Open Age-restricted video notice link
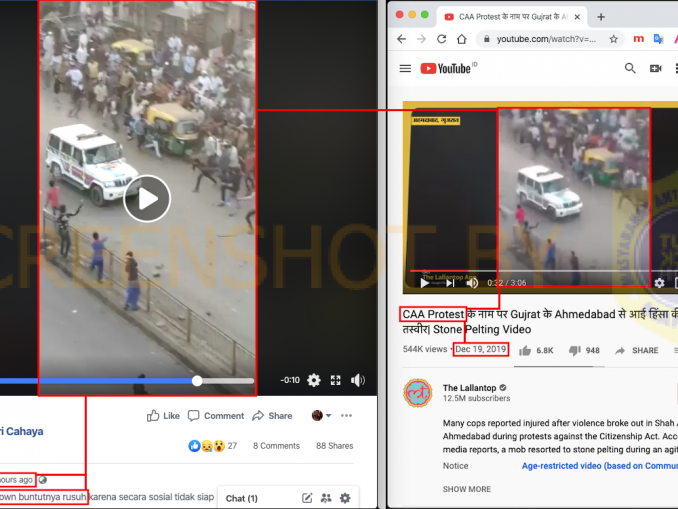This screenshot has width=678, height=509. [x=599, y=466]
